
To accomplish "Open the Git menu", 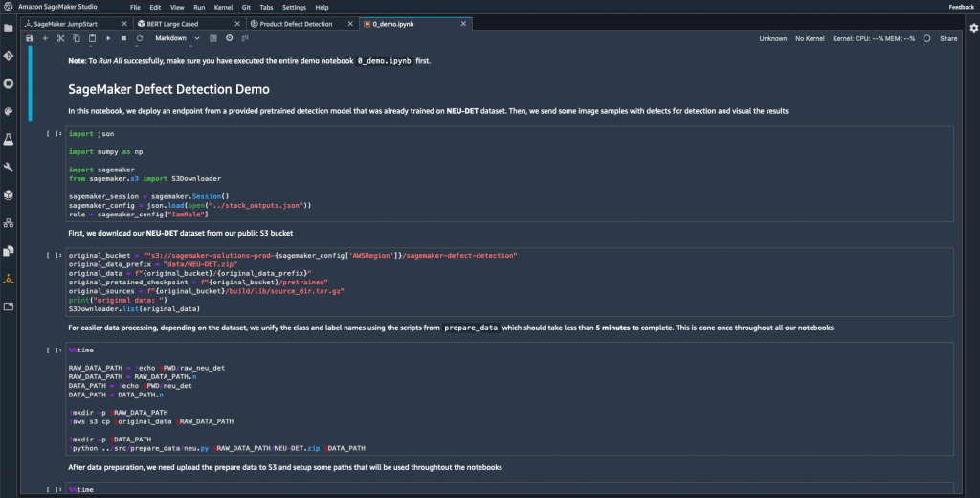I will 246,8.
